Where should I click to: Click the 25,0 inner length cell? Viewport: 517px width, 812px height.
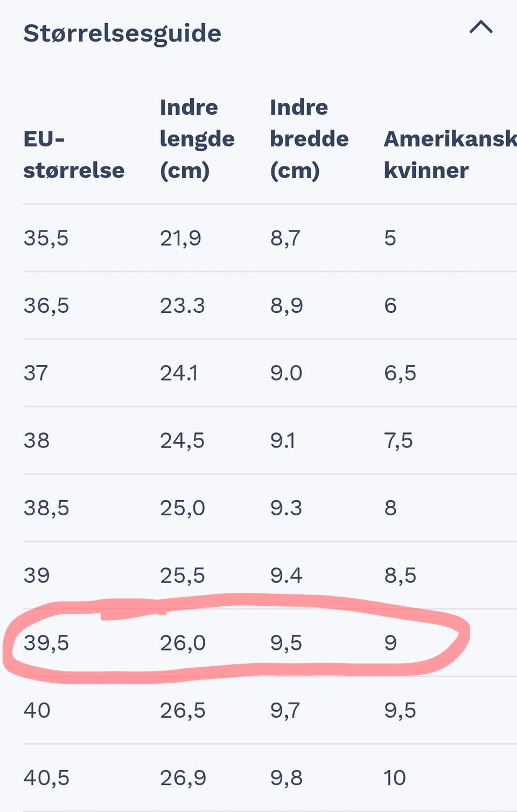tap(183, 508)
